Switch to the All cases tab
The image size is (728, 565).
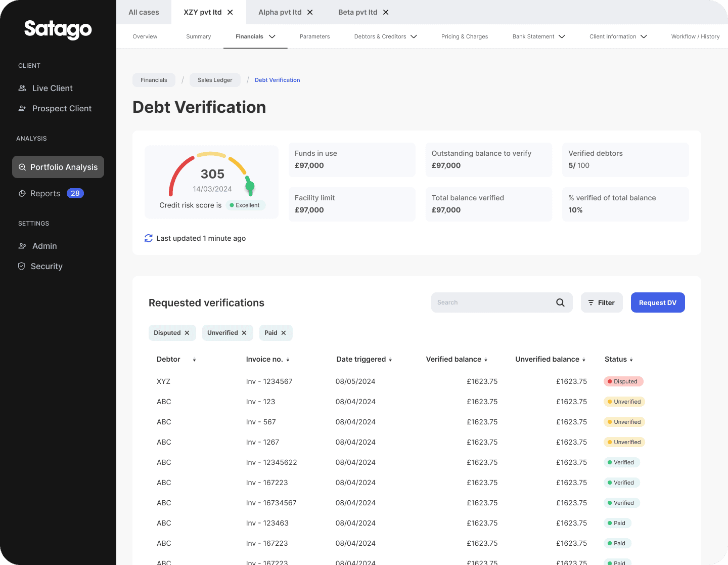pos(144,12)
